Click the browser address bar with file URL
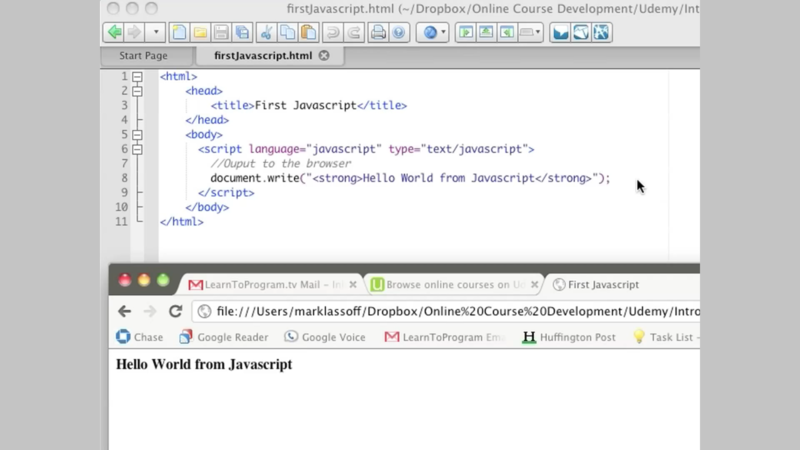This screenshot has width=800, height=450. click(x=447, y=311)
